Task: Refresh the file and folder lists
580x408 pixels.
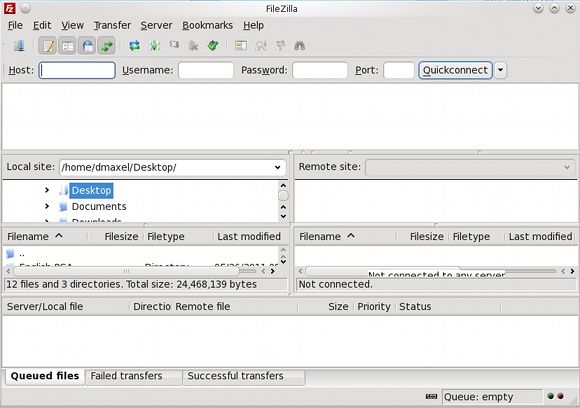Action: point(135,46)
